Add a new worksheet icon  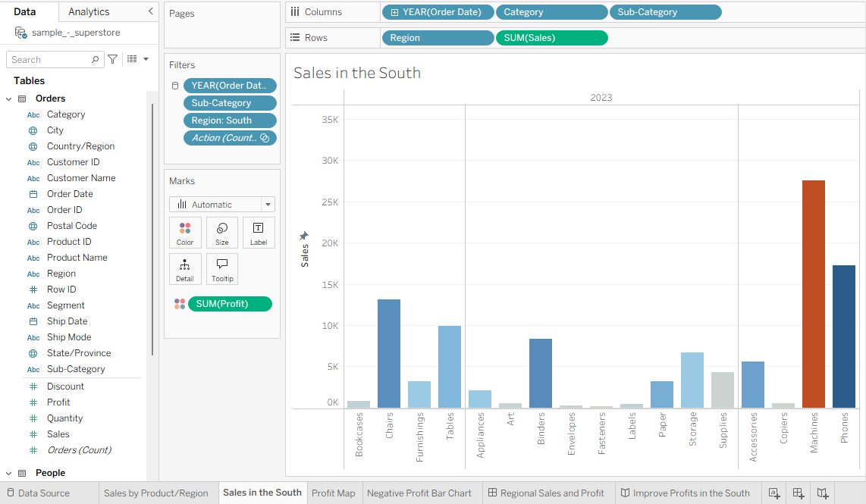coord(774,493)
